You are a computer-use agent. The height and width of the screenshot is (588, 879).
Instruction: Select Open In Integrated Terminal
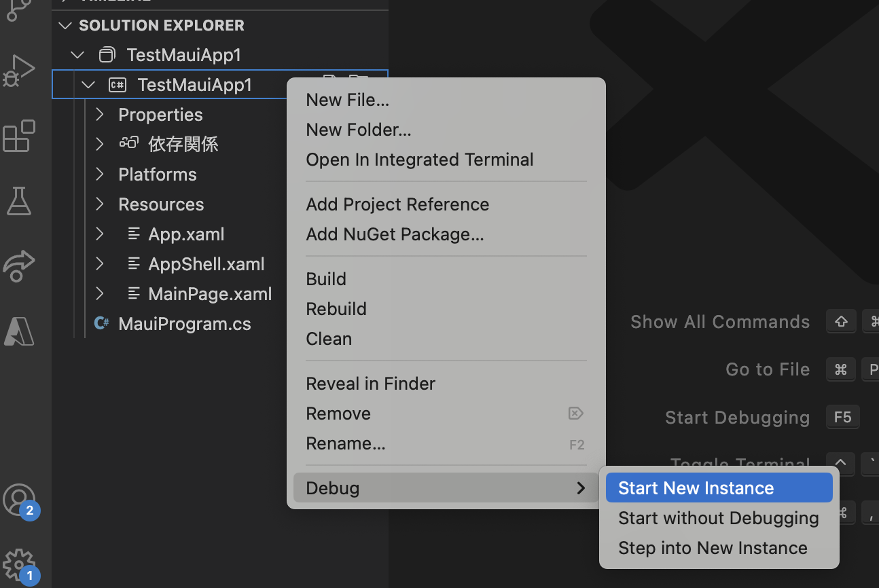tap(446, 160)
